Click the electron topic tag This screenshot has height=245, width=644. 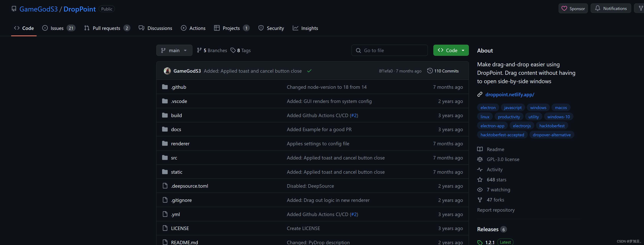[488, 108]
